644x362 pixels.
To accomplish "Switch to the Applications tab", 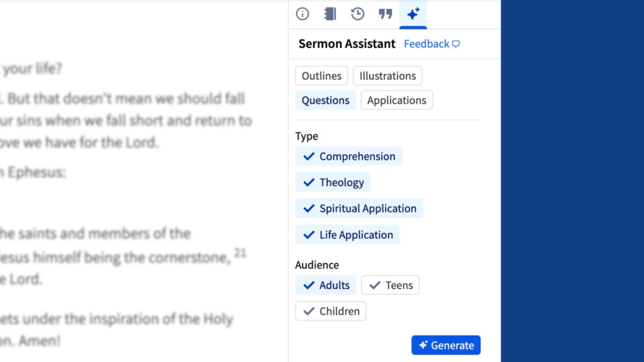I will coord(397,100).
